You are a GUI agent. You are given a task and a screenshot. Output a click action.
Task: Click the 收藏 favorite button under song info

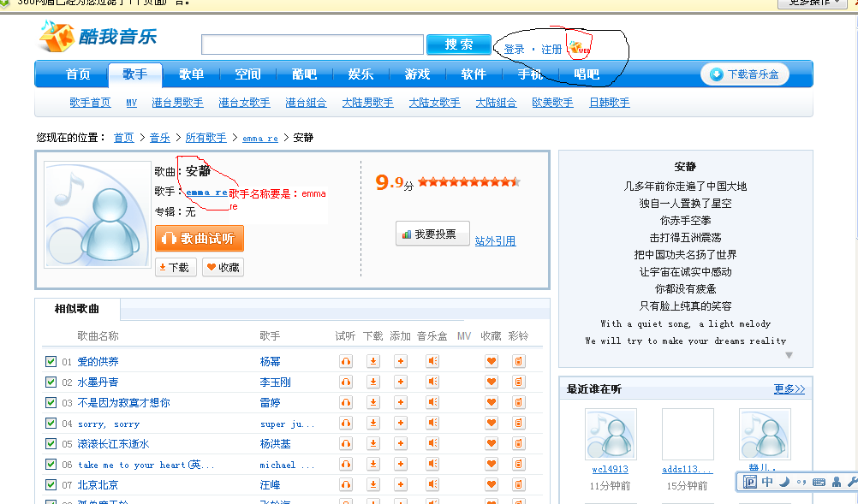[x=223, y=267]
